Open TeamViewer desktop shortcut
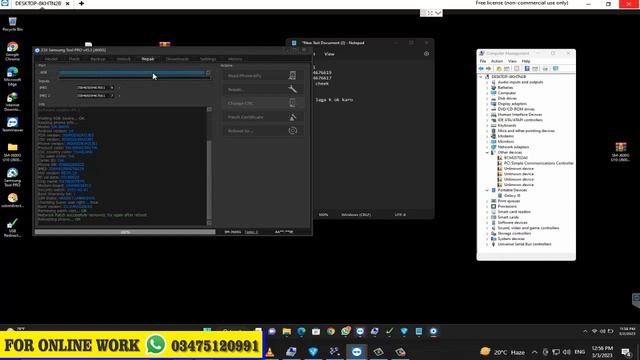Screen dimensions: 640x360 point(12,125)
